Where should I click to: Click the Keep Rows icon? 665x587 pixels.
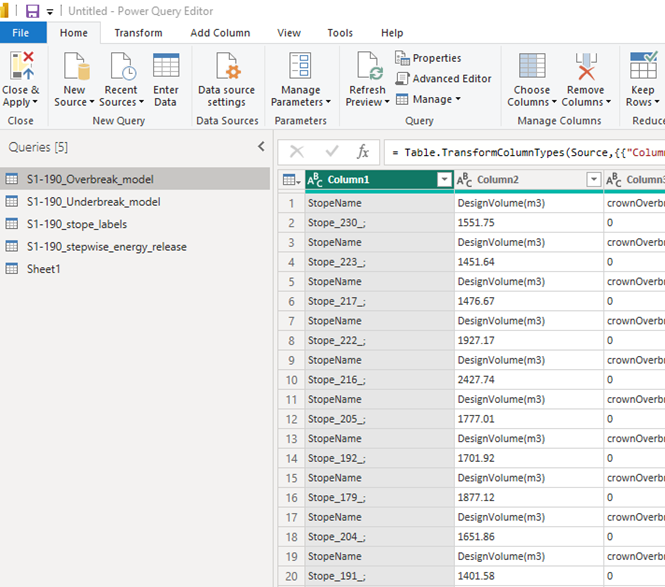click(643, 65)
